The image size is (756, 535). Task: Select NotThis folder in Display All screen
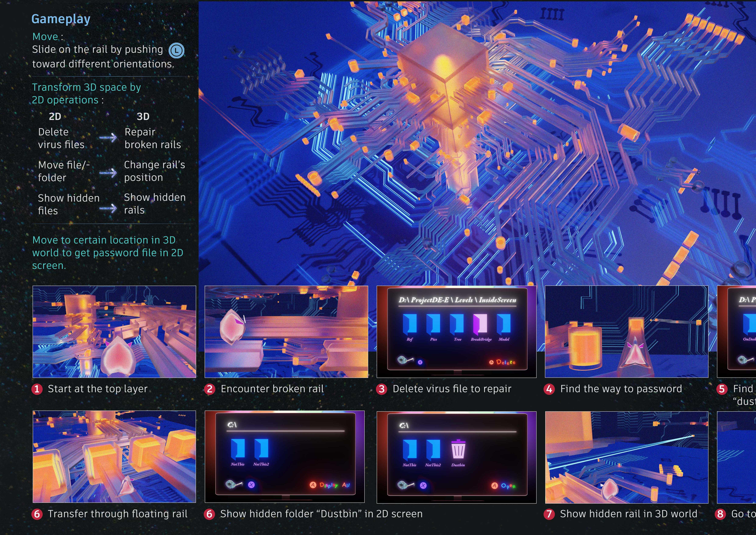[238, 449]
